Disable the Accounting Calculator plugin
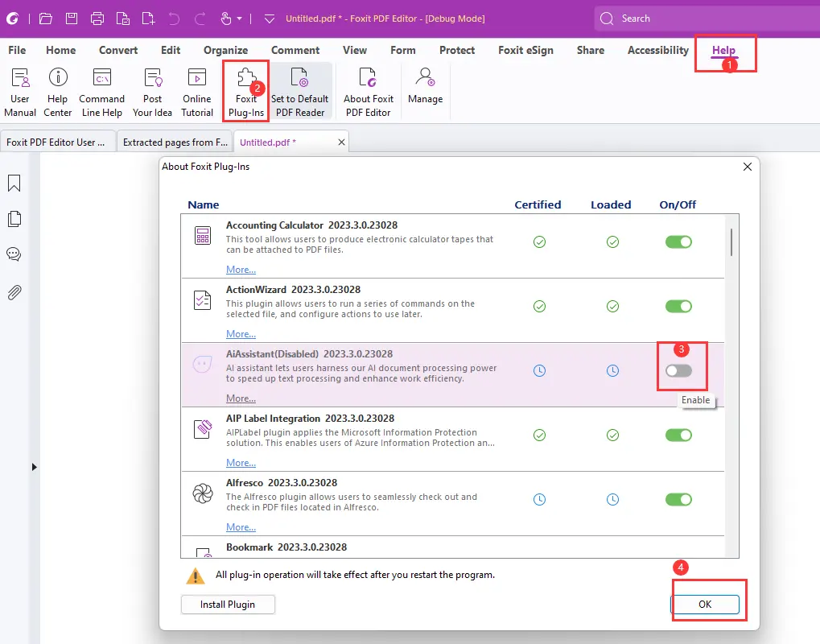Screen dimensions: 820x644 point(678,242)
